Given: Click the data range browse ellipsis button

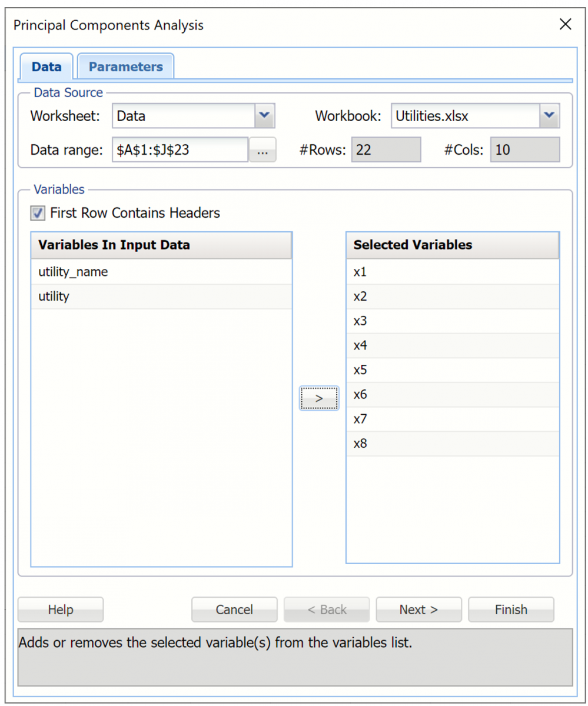Looking at the screenshot, I should point(263,149).
